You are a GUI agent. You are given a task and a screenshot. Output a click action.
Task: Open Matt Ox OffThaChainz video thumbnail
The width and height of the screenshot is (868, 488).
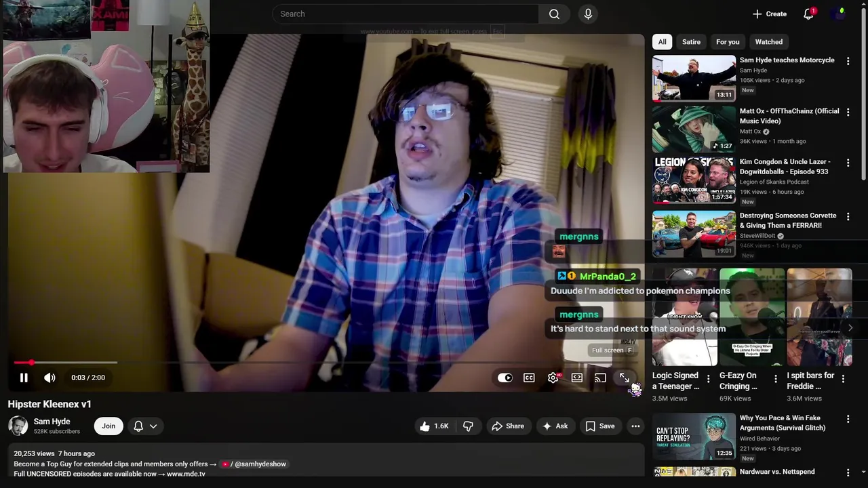coord(694,129)
